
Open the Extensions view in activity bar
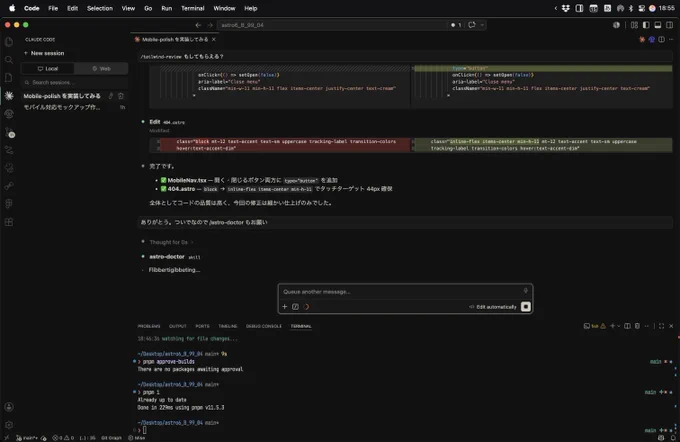[x=9, y=222]
